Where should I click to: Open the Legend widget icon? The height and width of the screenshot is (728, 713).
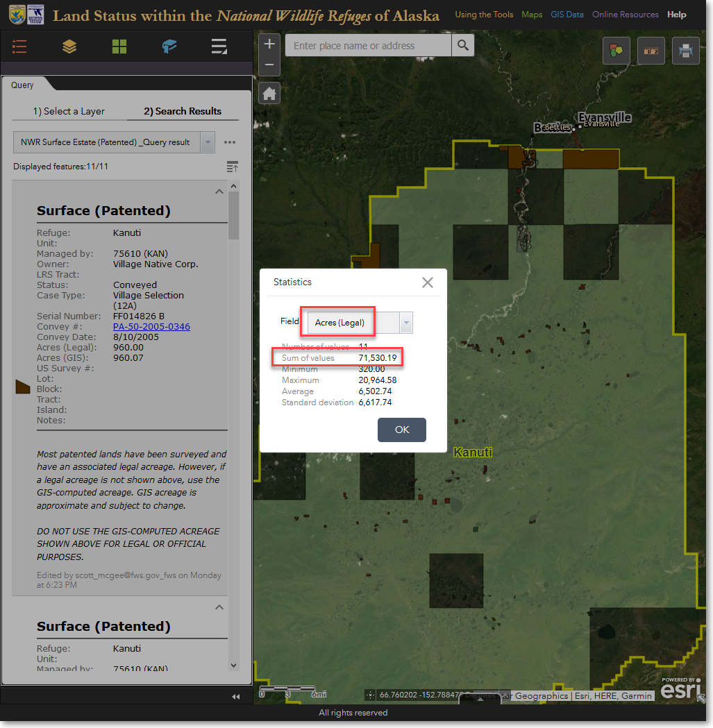(19, 46)
